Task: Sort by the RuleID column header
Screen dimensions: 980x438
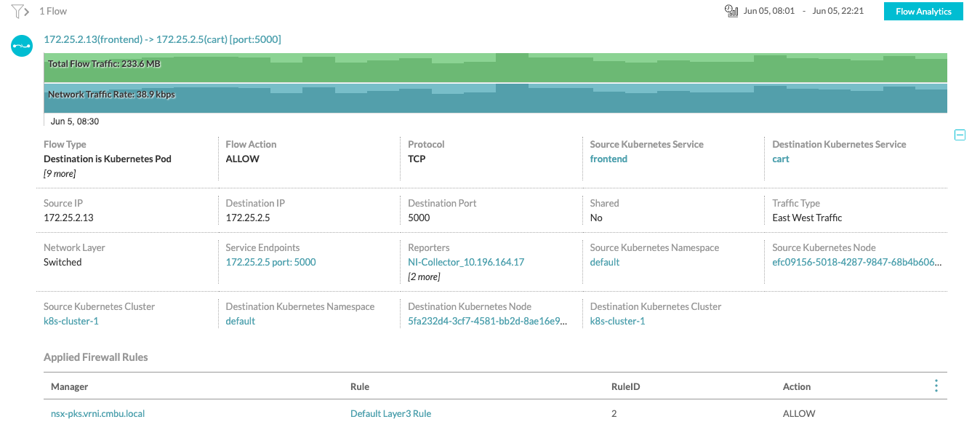Action: tap(625, 386)
